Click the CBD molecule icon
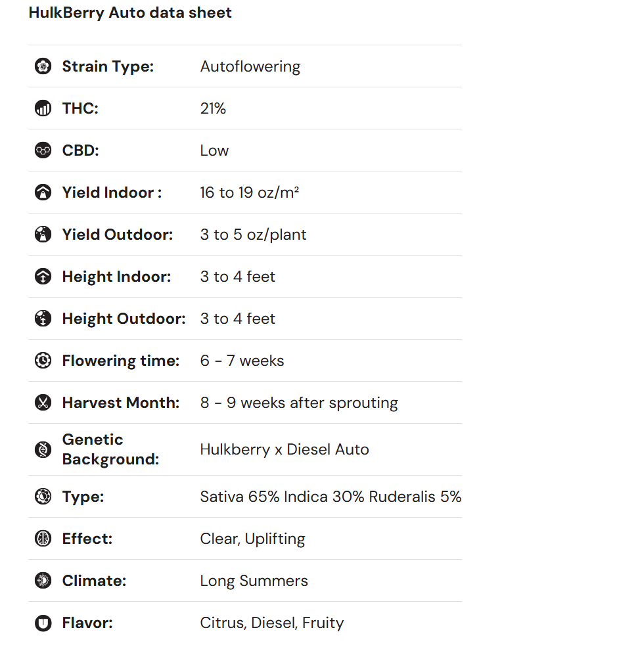This screenshot has width=638, height=672. (x=43, y=150)
